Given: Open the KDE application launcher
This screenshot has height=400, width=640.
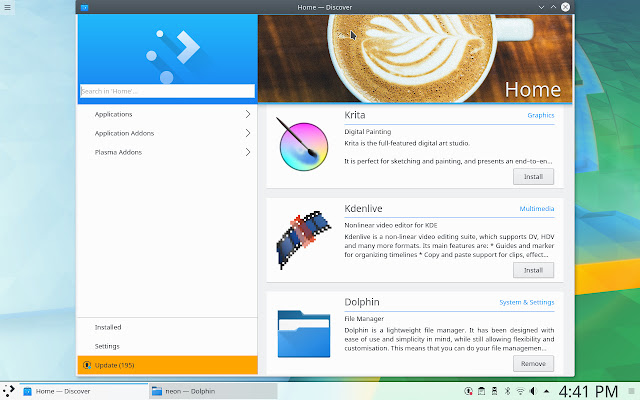Looking at the screenshot, I should (x=9, y=391).
